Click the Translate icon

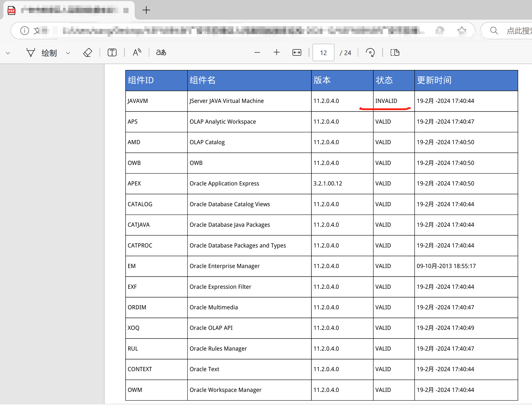tap(161, 53)
